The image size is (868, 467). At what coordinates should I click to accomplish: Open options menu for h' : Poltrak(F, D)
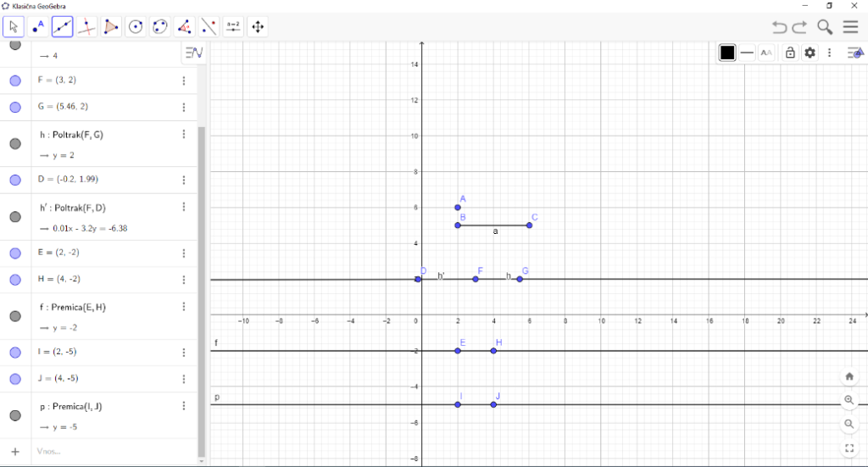(184, 207)
